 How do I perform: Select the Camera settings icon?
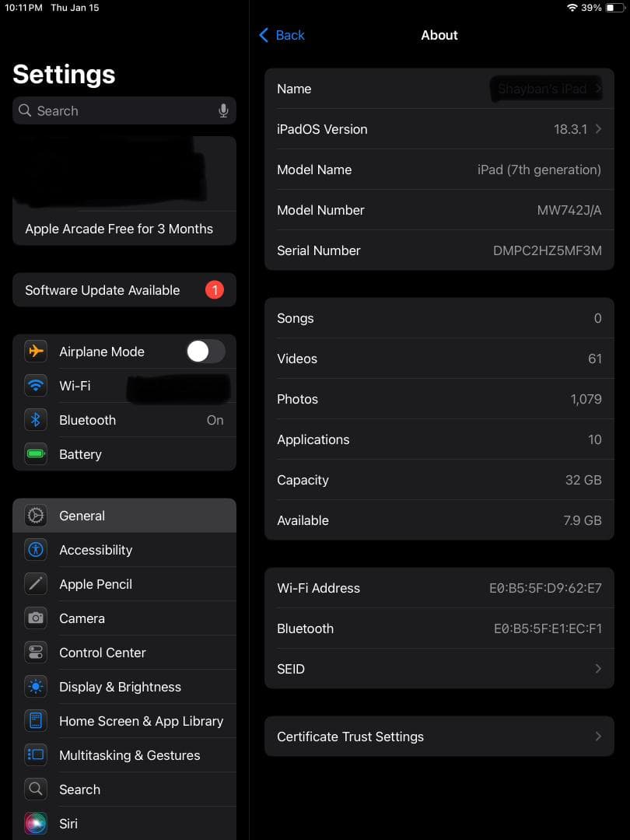[x=35, y=618]
